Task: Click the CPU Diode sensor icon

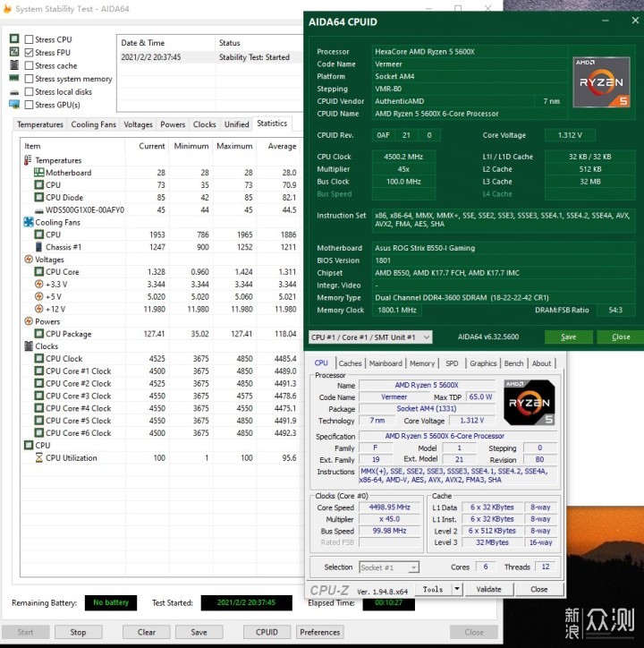Action: 38,197
